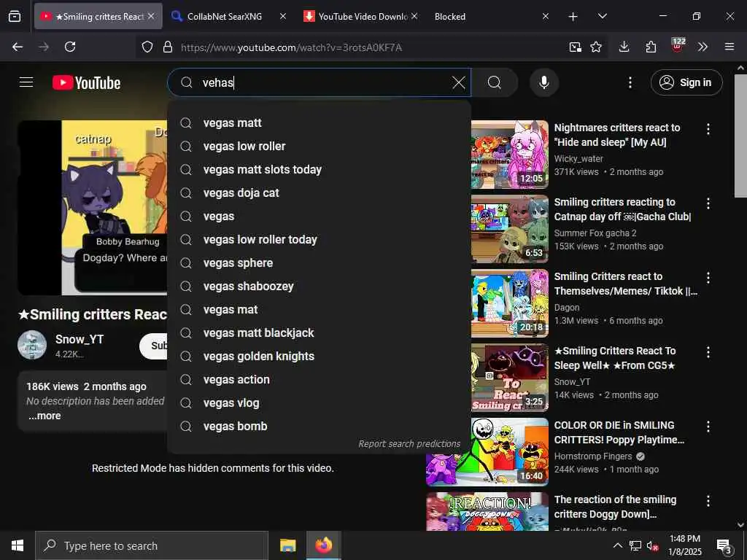This screenshot has width=747, height=560.
Task: Open a new browser tab
Action: [573, 17]
